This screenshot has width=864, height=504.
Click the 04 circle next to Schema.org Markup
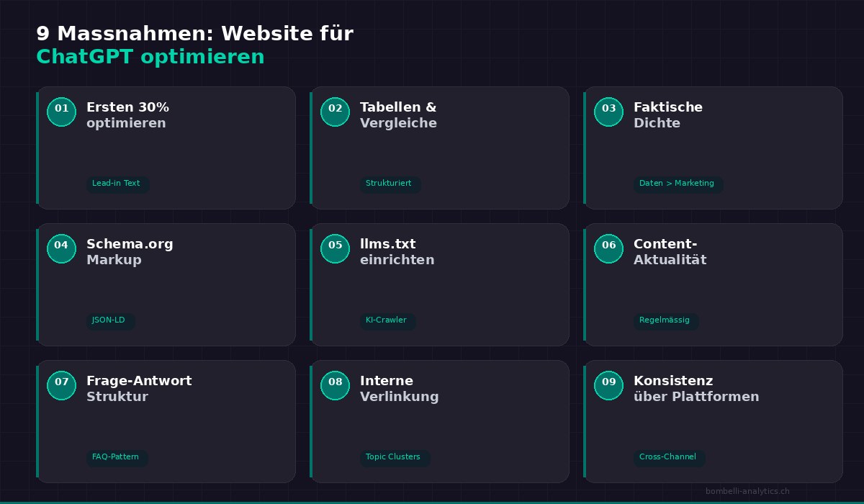(61, 248)
